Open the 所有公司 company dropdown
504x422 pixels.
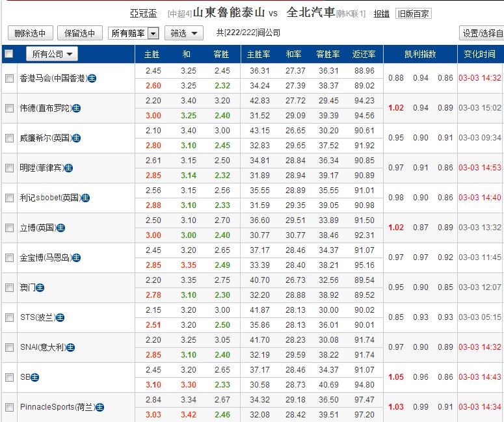52,54
